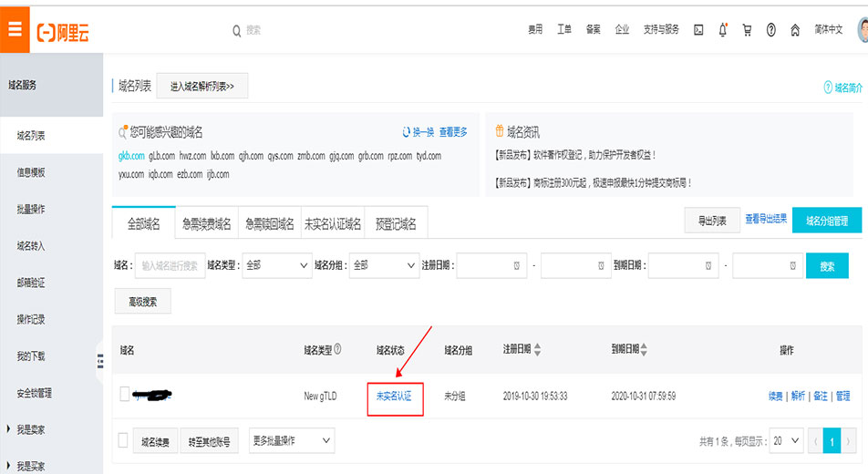The image size is (868, 474).
Task: Click the user avatar in header
Action: (863, 30)
